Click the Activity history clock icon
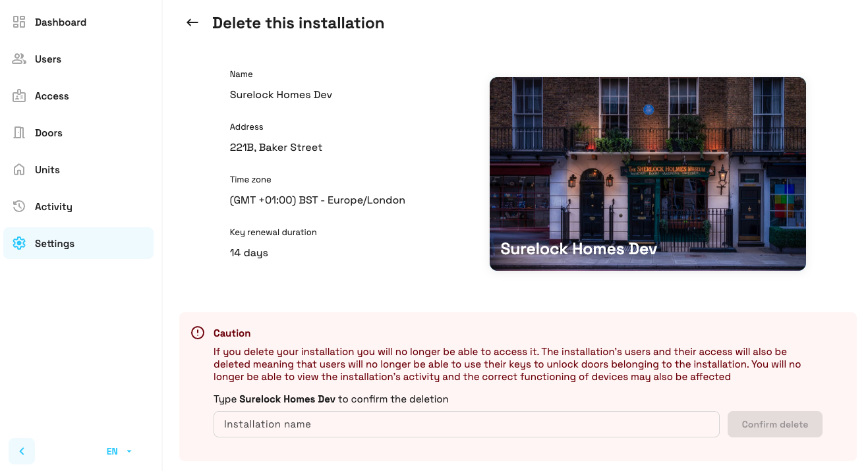 pos(19,207)
